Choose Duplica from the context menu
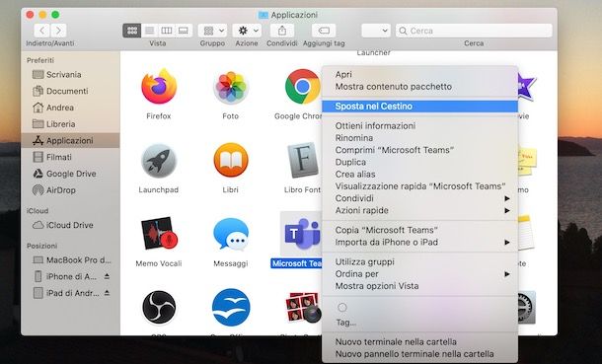Image resolution: width=602 pixels, height=364 pixels. pyautogui.click(x=420, y=162)
